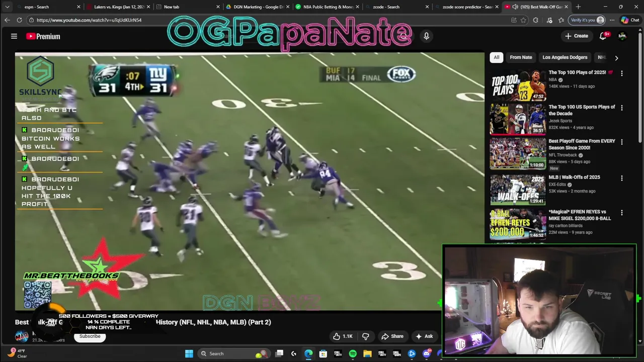Image resolution: width=644 pixels, height=362 pixels.
Task: Open the weather widget showing 41°F
Action: (x=18, y=353)
